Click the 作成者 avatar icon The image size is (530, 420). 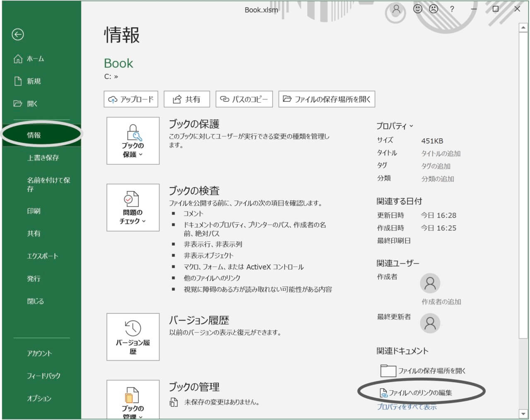(430, 283)
